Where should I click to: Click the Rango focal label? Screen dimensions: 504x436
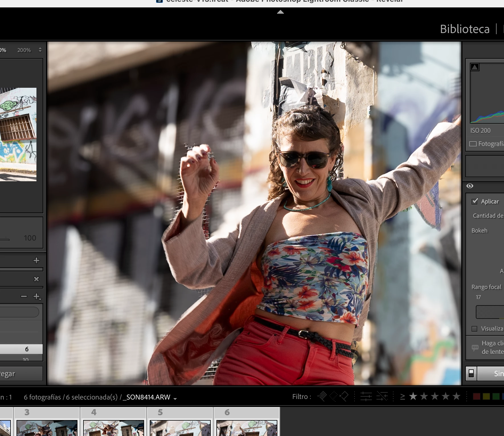tap(486, 287)
